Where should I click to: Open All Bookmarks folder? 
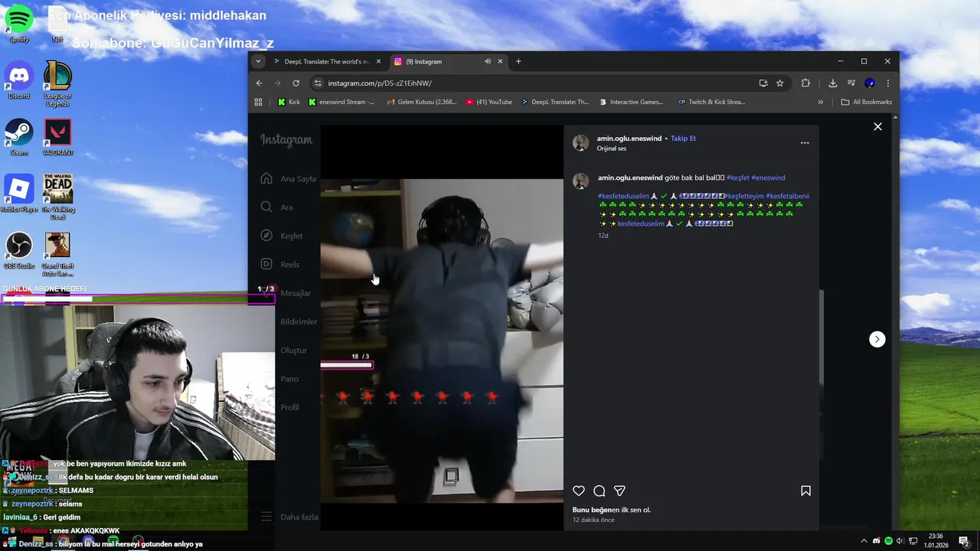[x=867, y=102]
